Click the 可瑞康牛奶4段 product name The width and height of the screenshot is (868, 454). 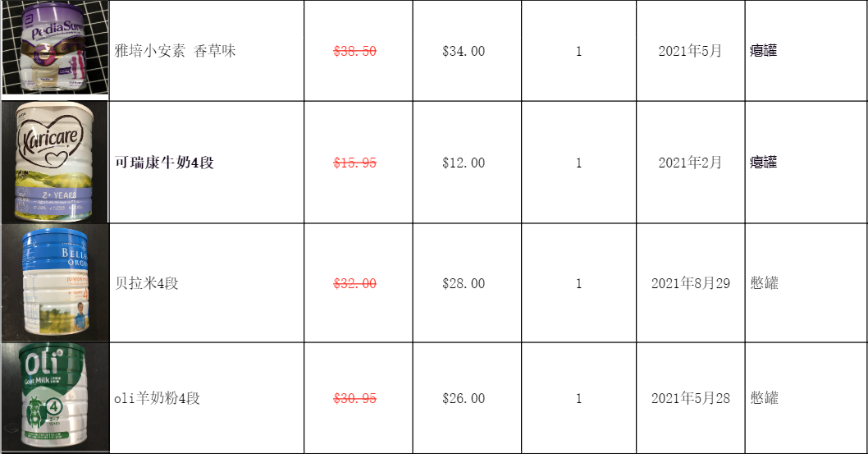[x=164, y=163]
